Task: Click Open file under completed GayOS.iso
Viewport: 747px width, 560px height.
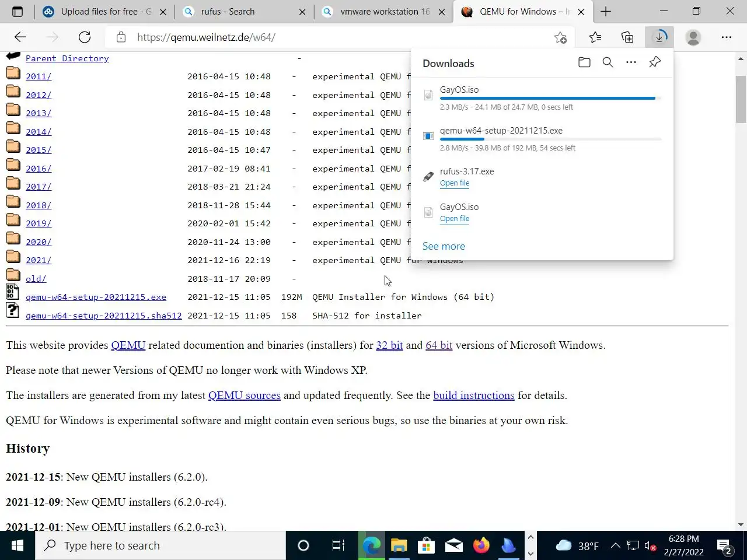Action: (x=455, y=219)
